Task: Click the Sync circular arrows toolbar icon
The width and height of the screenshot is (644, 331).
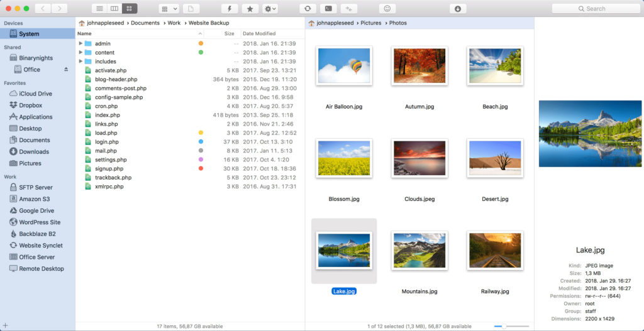Action: [x=308, y=9]
